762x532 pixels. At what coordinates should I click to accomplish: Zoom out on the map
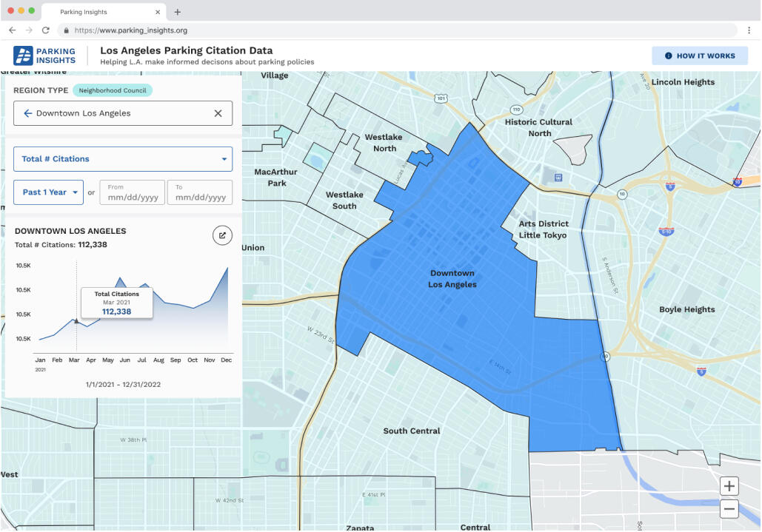pos(729,508)
